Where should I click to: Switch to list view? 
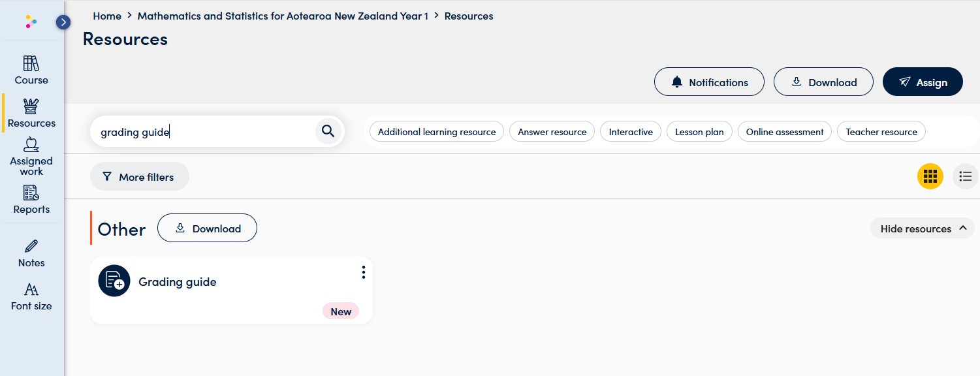966,176
